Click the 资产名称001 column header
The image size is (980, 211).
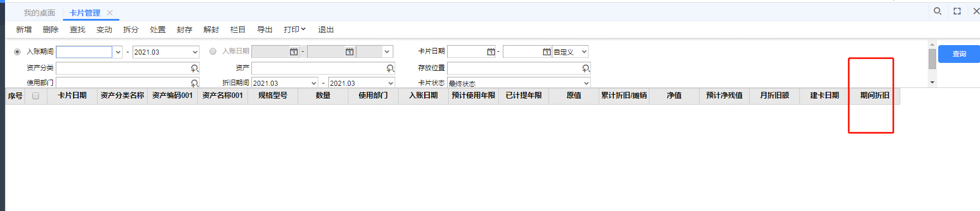[x=223, y=96]
